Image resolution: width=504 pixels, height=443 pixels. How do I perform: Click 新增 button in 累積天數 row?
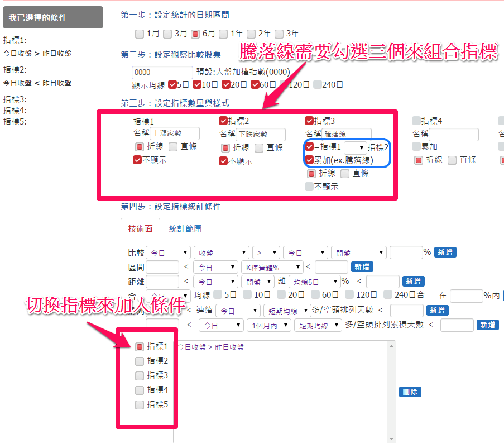click(487, 325)
